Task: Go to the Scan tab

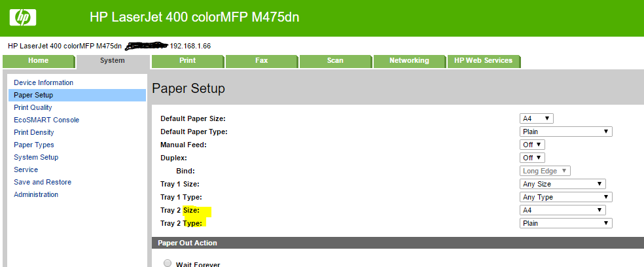Action: coord(335,61)
